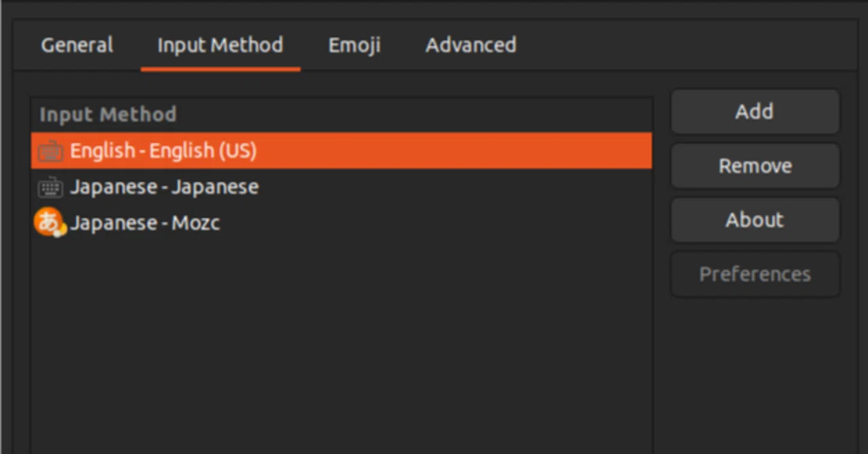Select the Japanese - Japanese row

coord(341,187)
